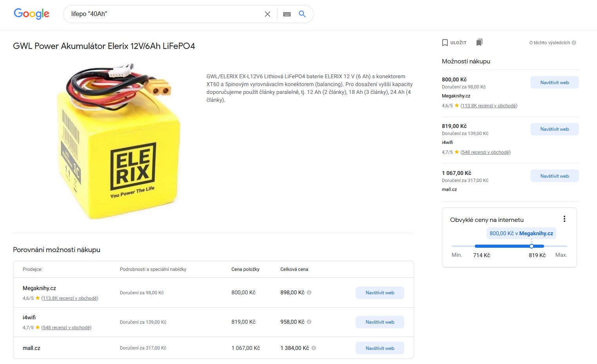The height and width of the screenshot is (364, 597).
Task: Click the product description paragraph
Action: 309,88
